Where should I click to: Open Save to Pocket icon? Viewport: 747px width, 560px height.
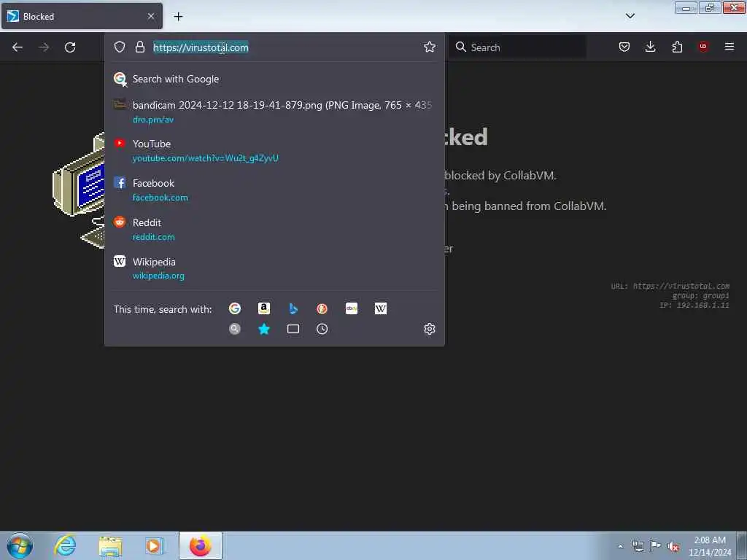624,47
